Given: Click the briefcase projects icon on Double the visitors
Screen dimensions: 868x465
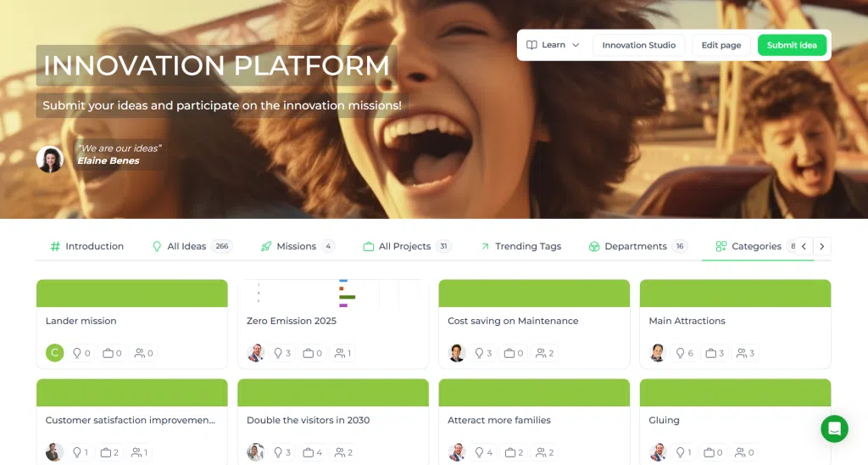Looking at the screenshot, I should click(x=309, y=452).
